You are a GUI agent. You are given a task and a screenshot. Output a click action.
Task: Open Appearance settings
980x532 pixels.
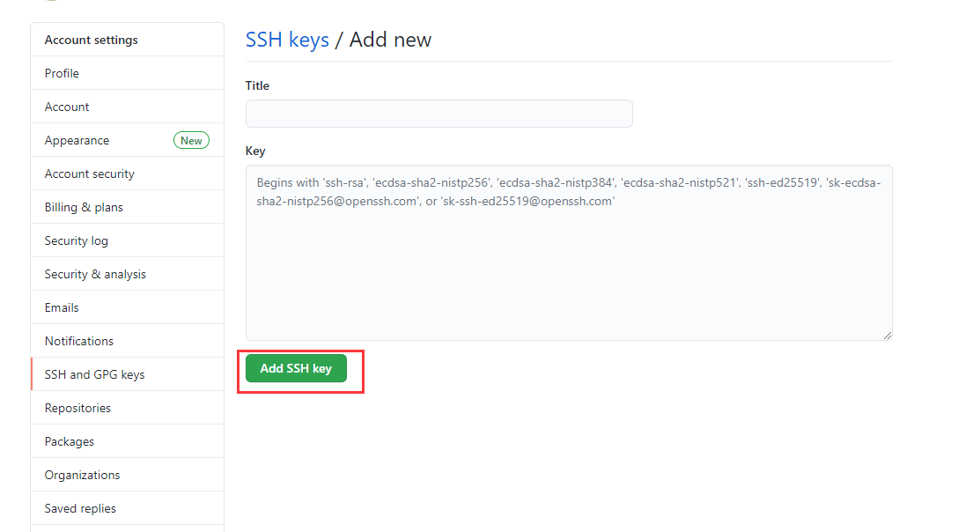77,140
